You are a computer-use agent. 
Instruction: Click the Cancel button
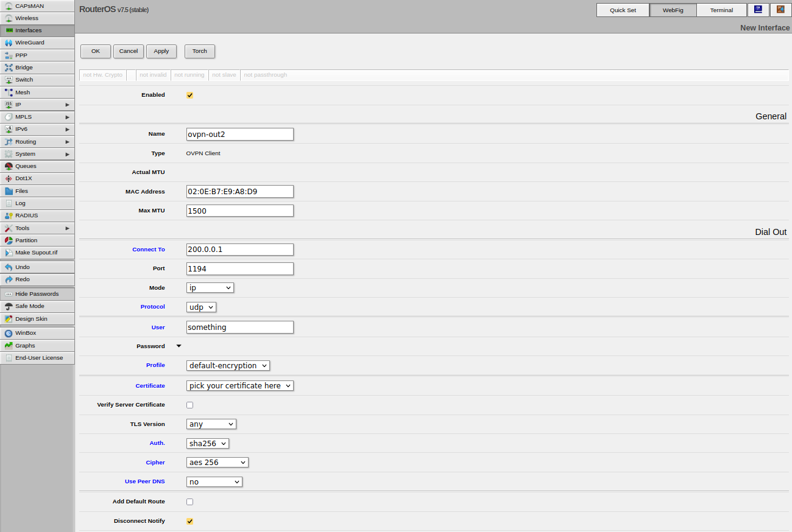click(x=129, y=51)
